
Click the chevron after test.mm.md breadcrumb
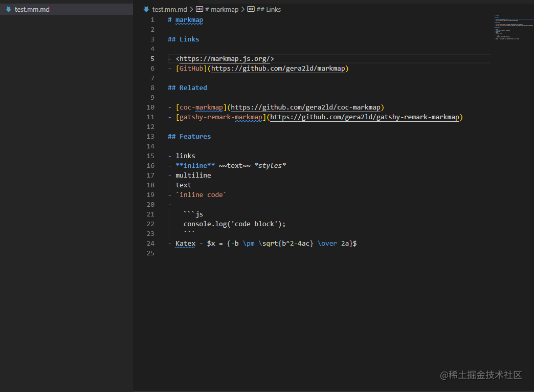(191, 9)
